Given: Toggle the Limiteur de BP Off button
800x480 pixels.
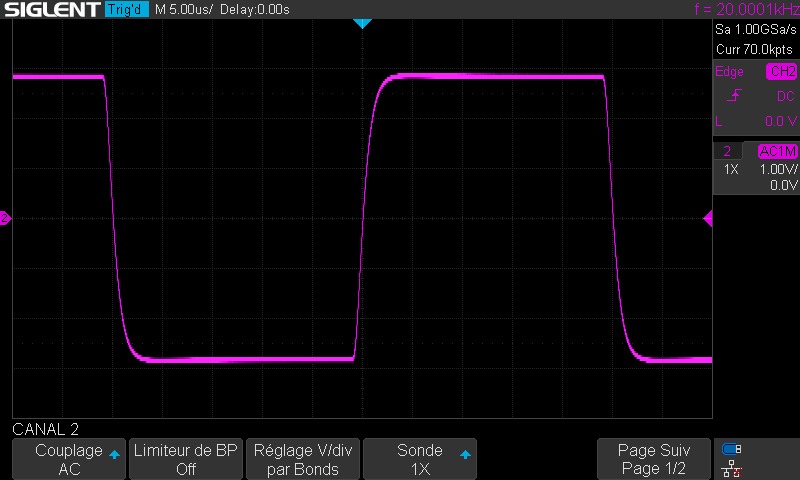Looking at the screenshot, I should 186,459.
